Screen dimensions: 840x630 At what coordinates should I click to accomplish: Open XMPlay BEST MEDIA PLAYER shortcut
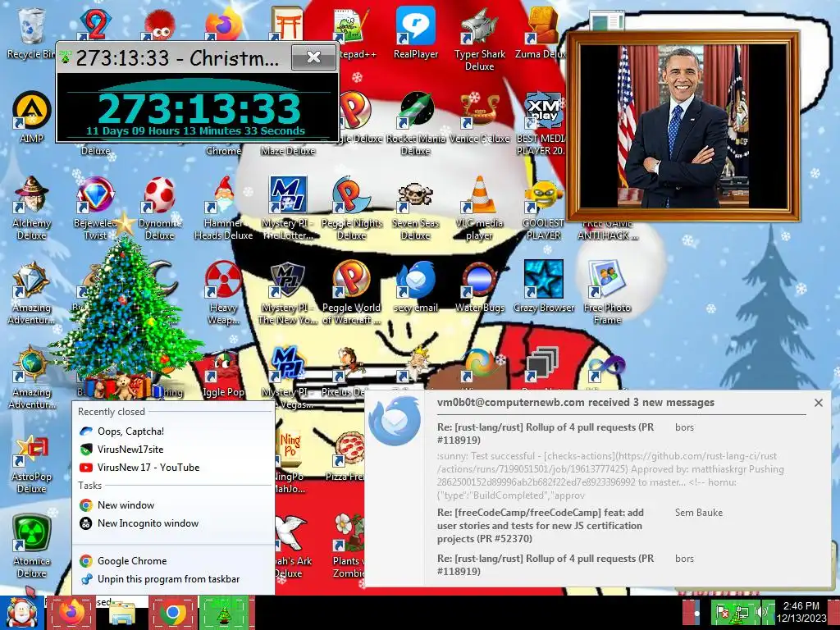[x=541, y=124]
